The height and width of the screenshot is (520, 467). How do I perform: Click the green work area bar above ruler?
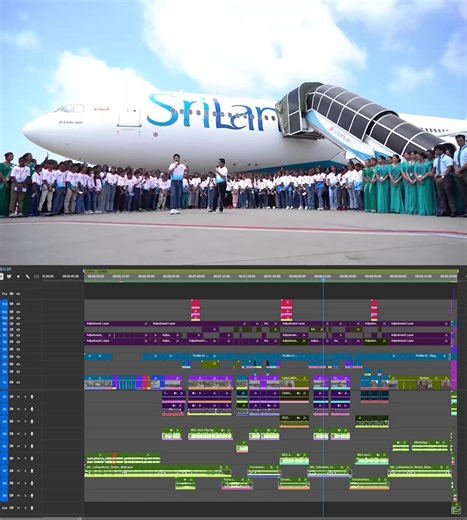(271, 271)
